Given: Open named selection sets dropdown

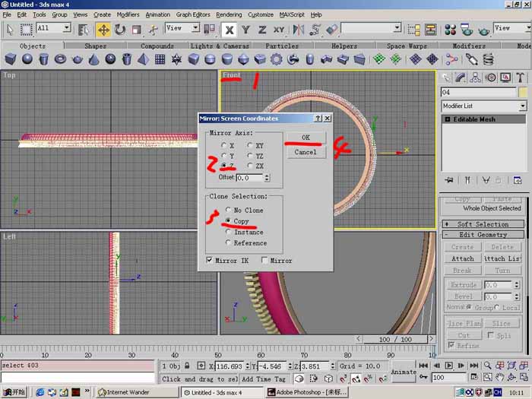Looking at the screenshot, I should click(x=397, y=27).
